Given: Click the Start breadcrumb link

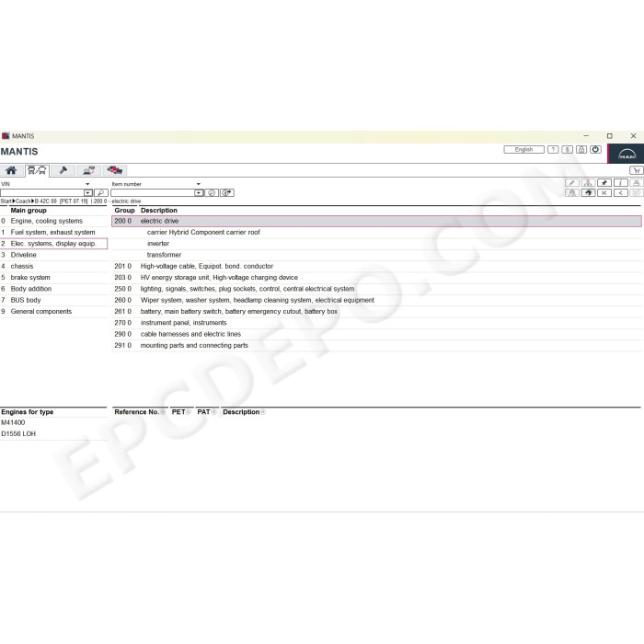Looking at the screenshot, I should tap(6, 201).
